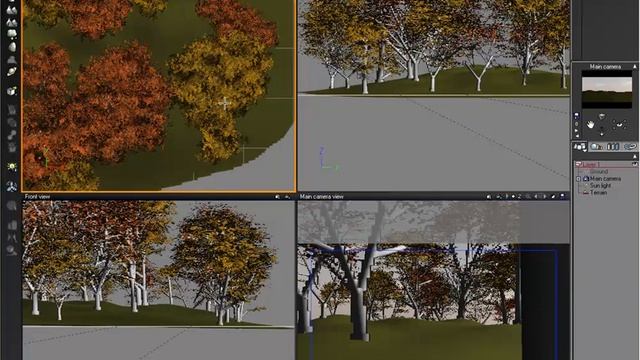Collapse the Main camera preview panel
The height and width of the screenshot is (360, 640).
coord(635,67)
